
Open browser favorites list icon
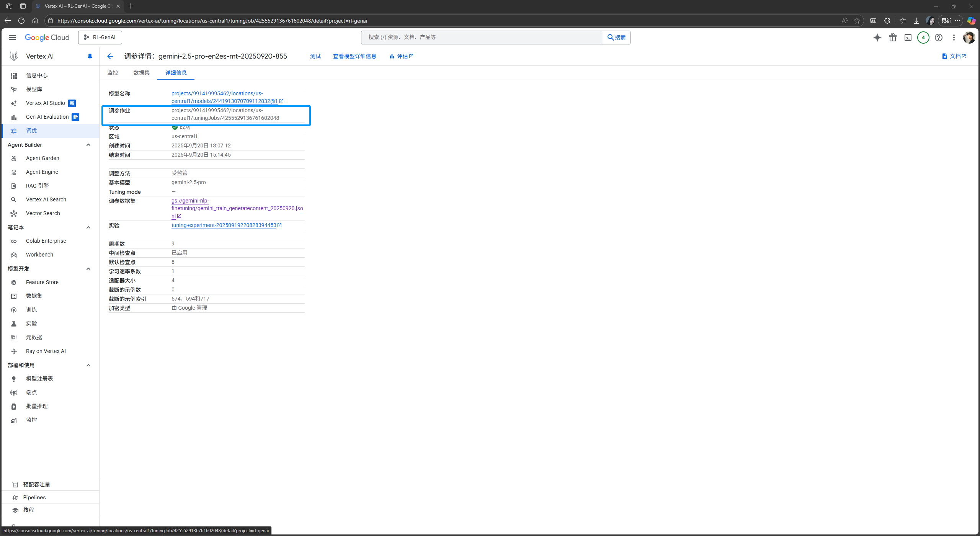pyautogui.click(x=902, y=21)
